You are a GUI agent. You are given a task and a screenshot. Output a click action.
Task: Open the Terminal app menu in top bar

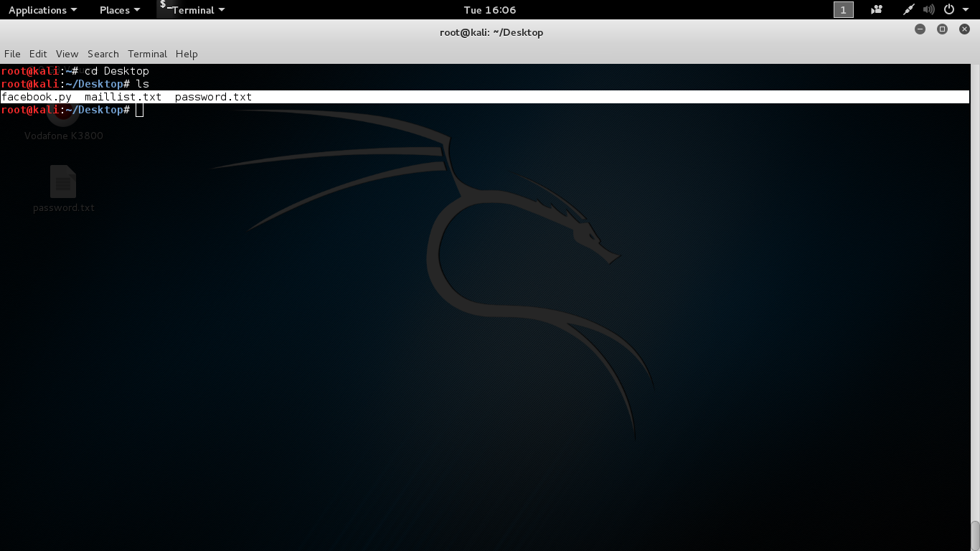pos(192,10)
